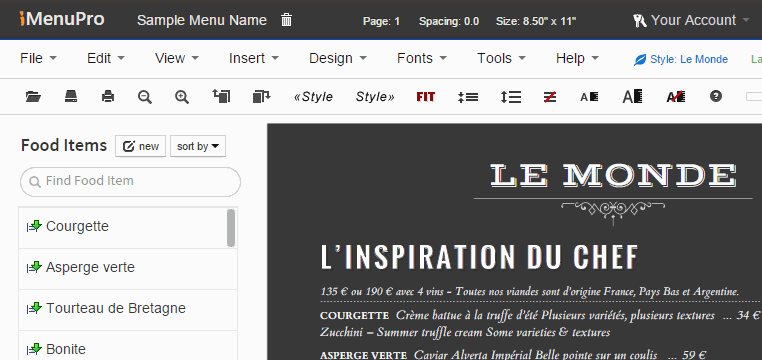Image resolution: width=762 pixels, height=360 pixels.
Task: Click the smaller font size icon
Action: click(589, 97)
